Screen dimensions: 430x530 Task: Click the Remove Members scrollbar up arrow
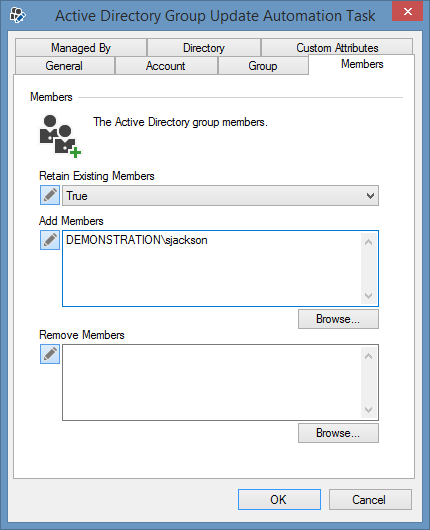point(368,356)
